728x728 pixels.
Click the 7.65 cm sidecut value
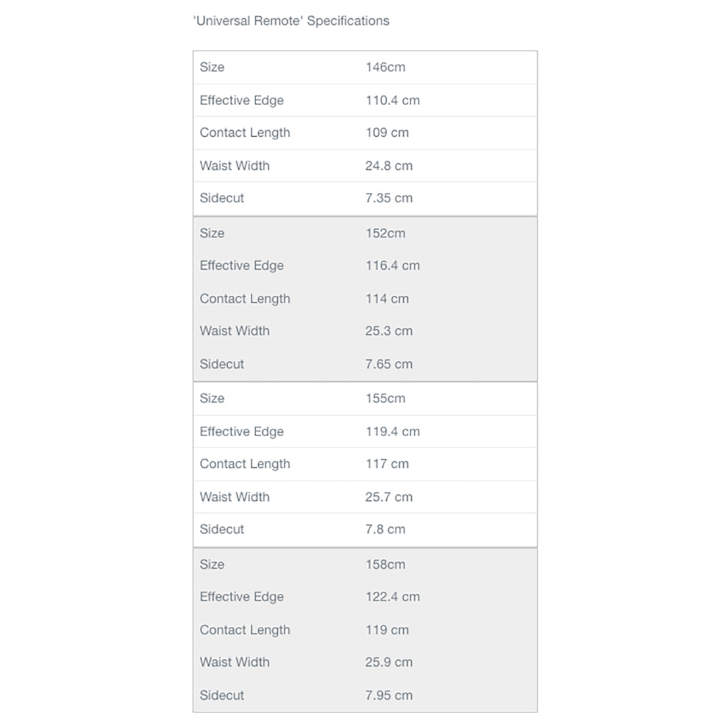click(x=389, y=364)
